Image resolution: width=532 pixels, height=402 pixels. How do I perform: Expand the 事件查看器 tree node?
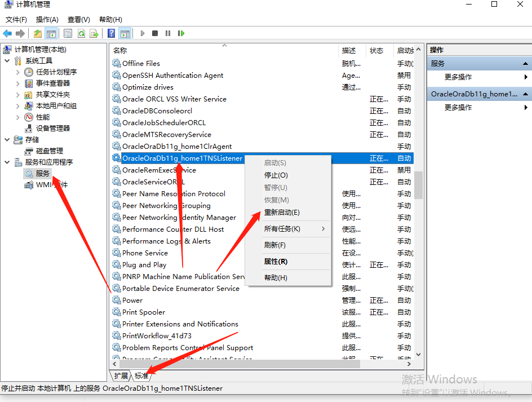pyautogui.click(x=18, y=83)
